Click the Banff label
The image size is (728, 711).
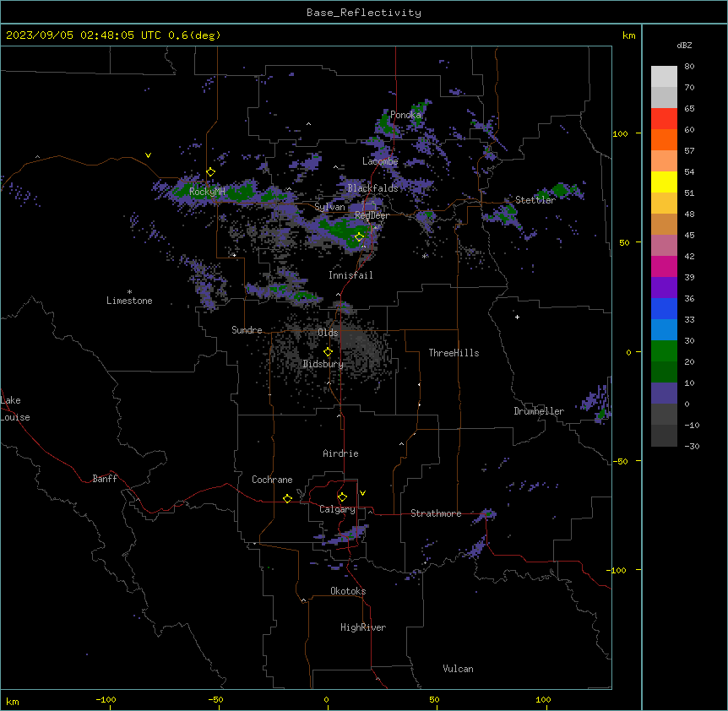pyautogui.click(x=105, y=479)
